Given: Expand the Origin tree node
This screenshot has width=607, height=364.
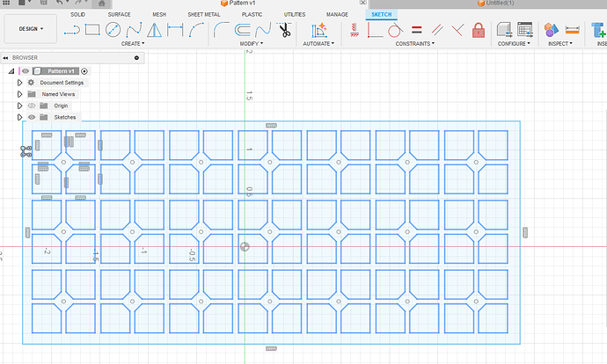Looking at the screenshot, I should point(19,106).
